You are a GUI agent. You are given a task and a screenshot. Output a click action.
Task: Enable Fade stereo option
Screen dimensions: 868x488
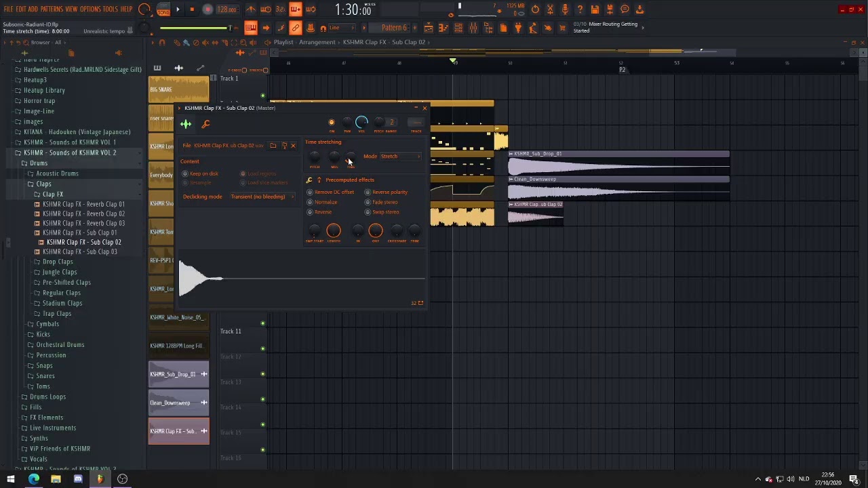pyautogui.click(x=381, y=202)
